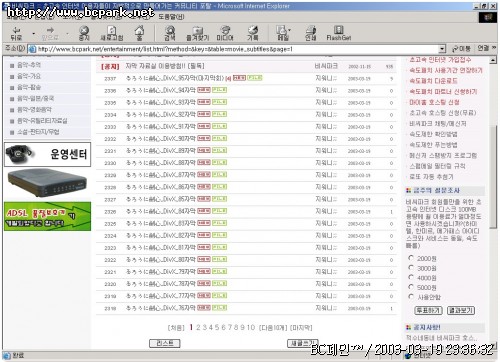Viewport: 500px width, 362px height.
Task: Click the Refresh (새로고침) toolbar icon
Action: 112,34
